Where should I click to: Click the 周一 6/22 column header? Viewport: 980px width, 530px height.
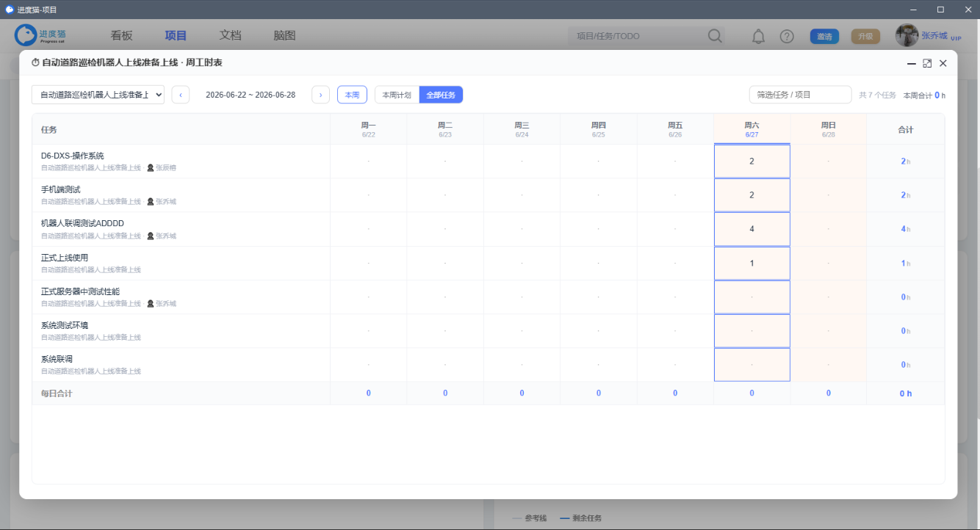click(369, 129)
